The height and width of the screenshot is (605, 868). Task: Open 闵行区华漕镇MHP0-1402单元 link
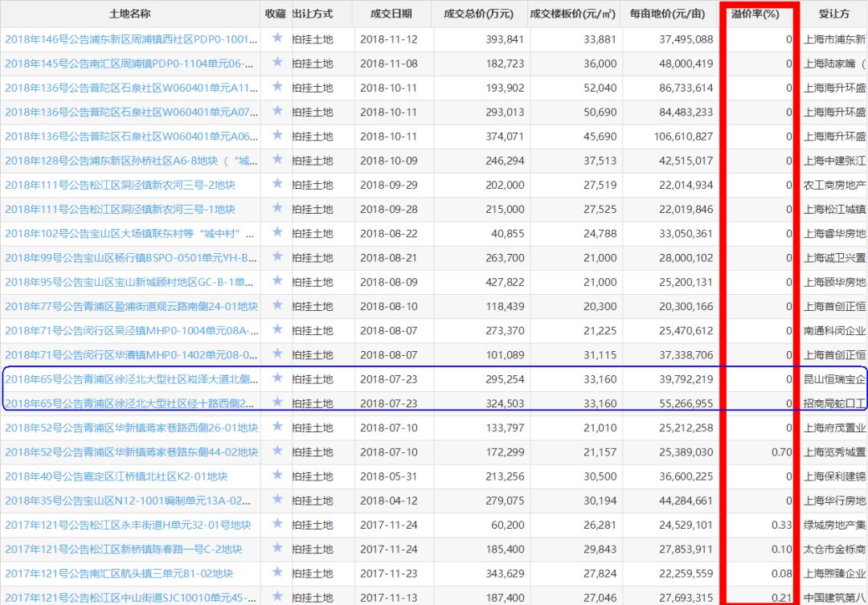pos(131,355)
